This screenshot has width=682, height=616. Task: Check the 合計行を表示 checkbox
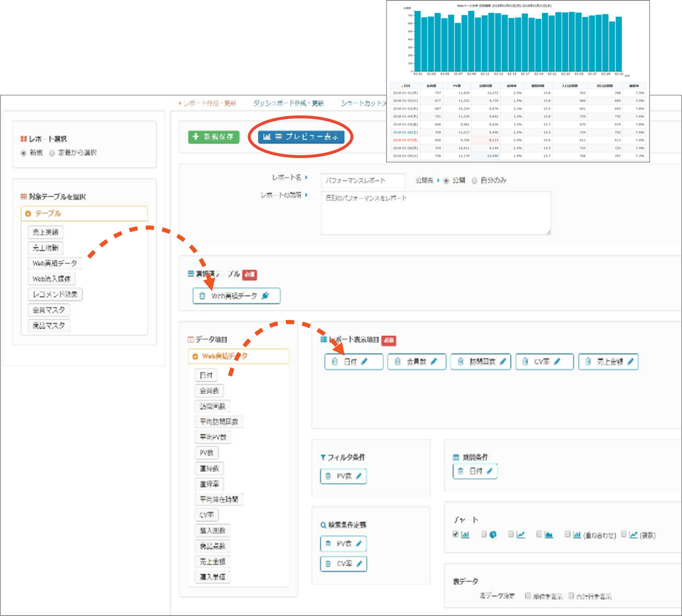(572, 596)
